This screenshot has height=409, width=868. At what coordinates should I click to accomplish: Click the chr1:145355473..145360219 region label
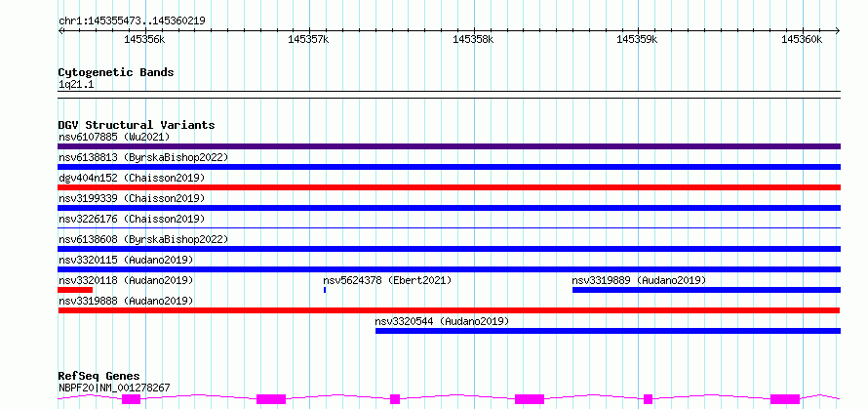[x=132, y=21]
